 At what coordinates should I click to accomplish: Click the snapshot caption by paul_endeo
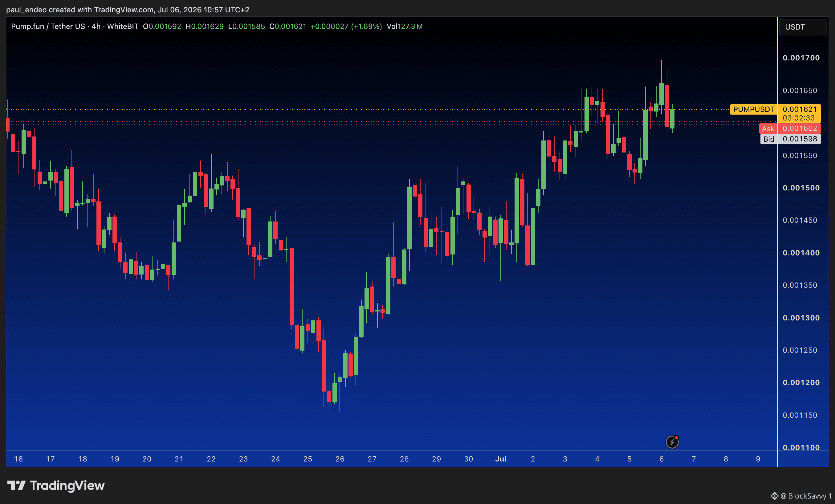tap(128, 10)
